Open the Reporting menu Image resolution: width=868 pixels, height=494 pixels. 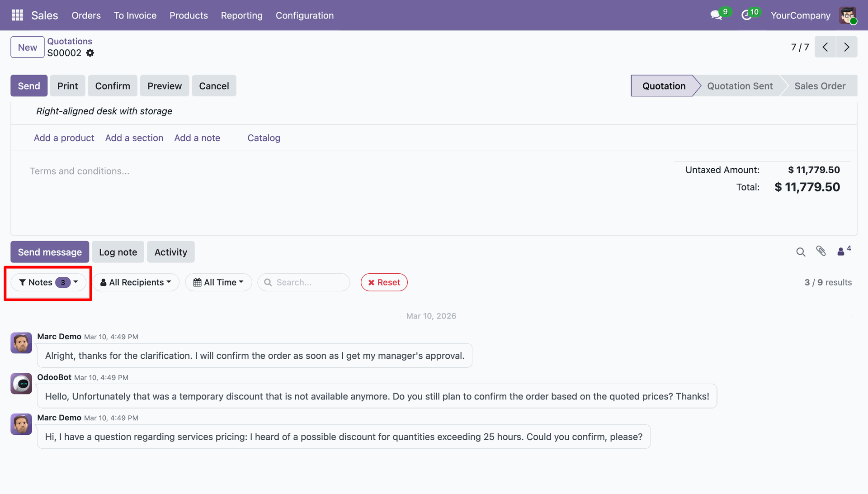(241, 15)
